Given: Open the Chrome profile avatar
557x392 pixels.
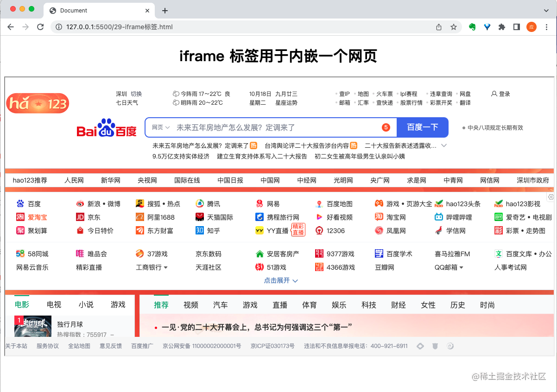Looking at the screenshot, I should click(x=532, y=27).
